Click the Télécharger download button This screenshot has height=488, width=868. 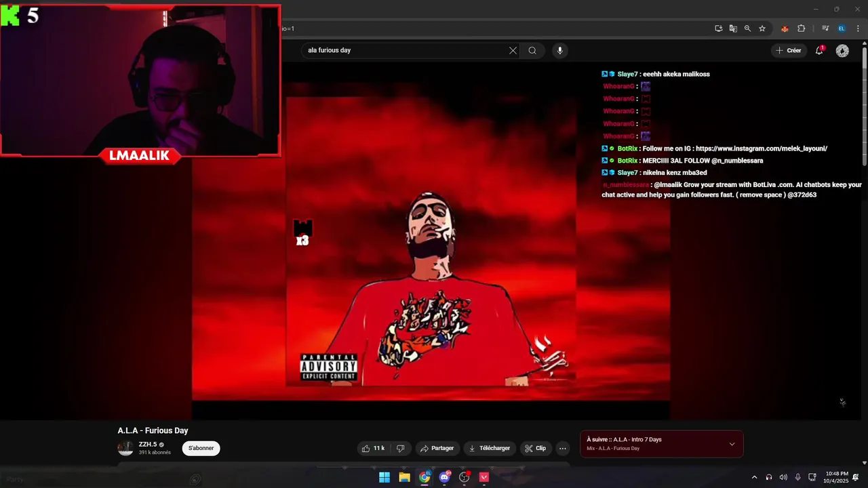click(490, 448)
